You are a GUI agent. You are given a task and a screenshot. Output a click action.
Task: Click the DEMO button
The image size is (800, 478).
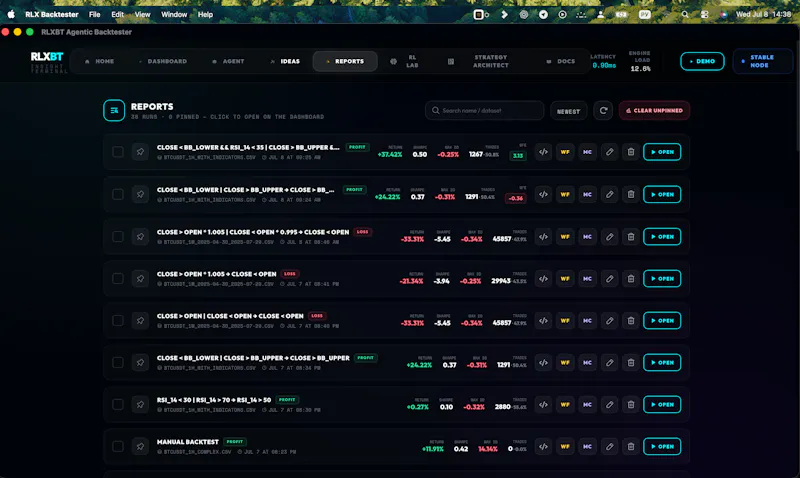[x=702, y=61]
